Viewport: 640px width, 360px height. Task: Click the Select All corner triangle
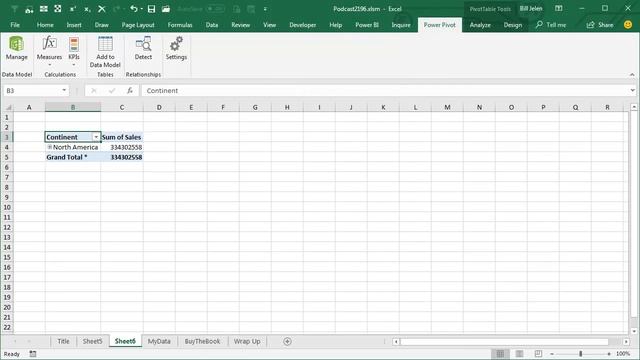(8, 107)
